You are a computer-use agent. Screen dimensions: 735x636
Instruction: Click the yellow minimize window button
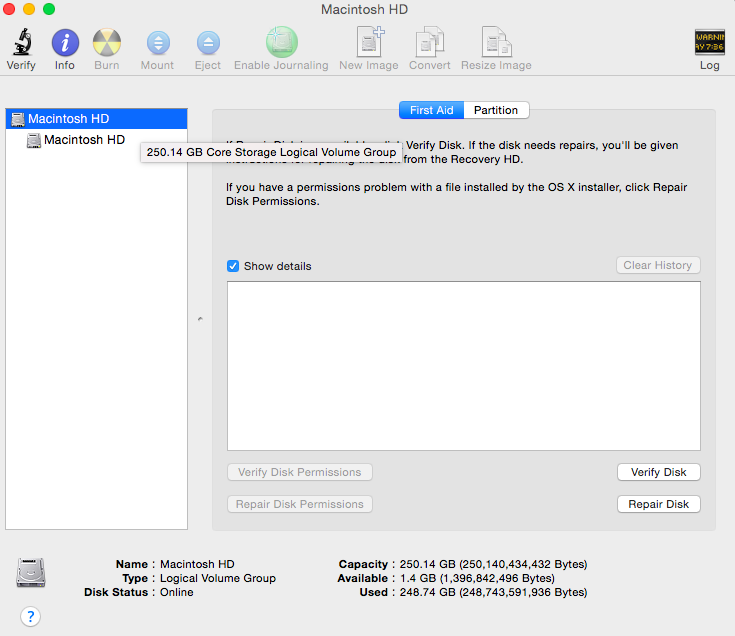pyautogui.click(x=29, y=9)
